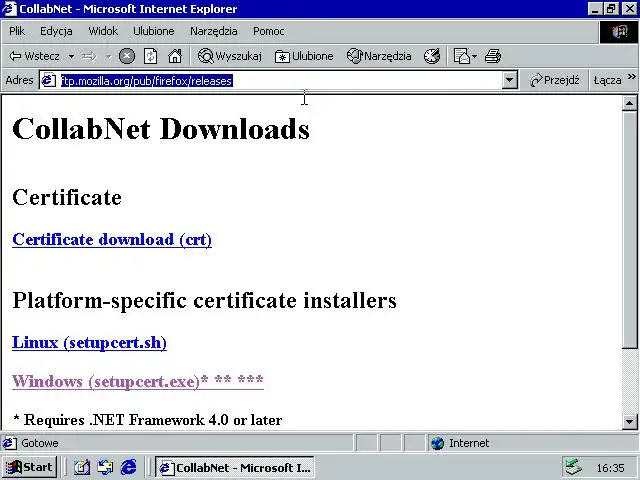This screenshot has width=640, height=480.
Task: Click the first quick launch icon next to Start
Action: coord(82,467)
